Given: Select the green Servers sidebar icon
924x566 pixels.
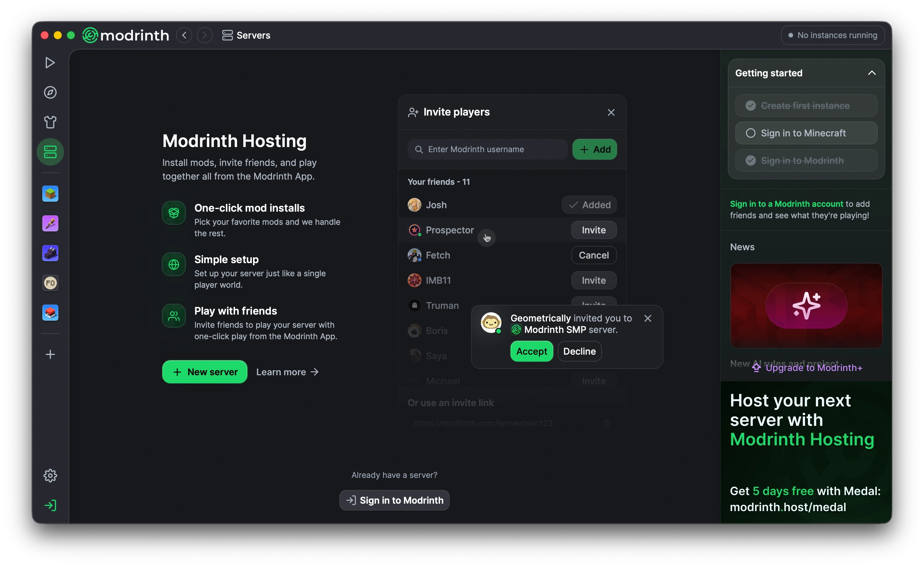Looking at the screenshot, I should pyautogui.click(x=50, y=152).
